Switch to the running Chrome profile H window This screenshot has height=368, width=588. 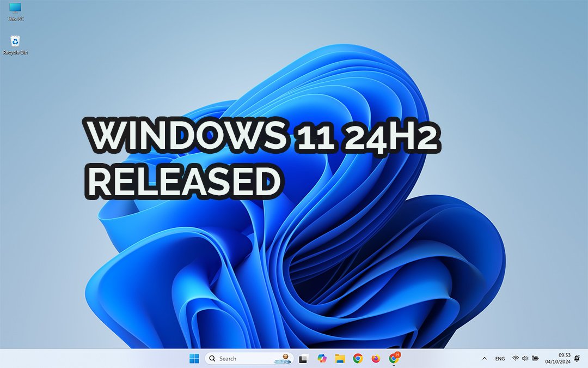coord(394,358)
